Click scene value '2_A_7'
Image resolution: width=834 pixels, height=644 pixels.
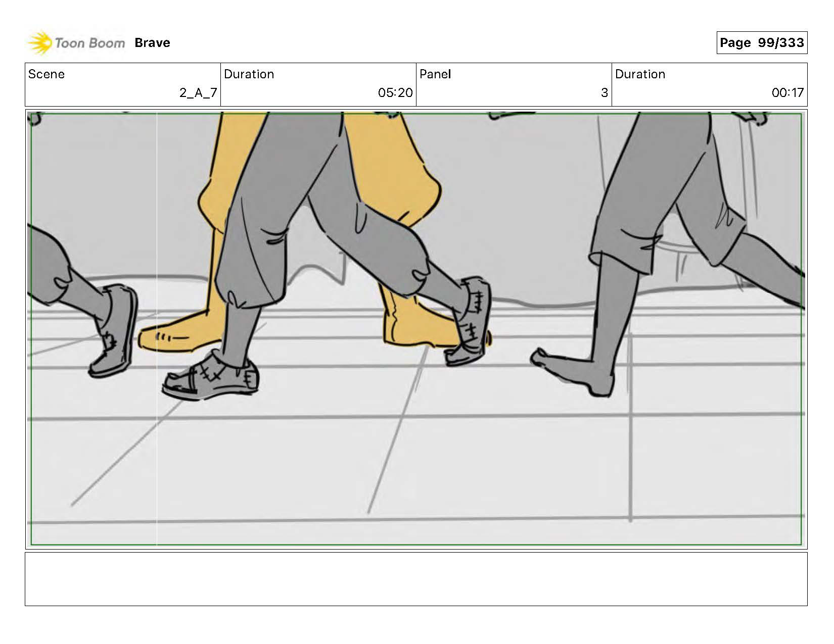click(198, 93)
